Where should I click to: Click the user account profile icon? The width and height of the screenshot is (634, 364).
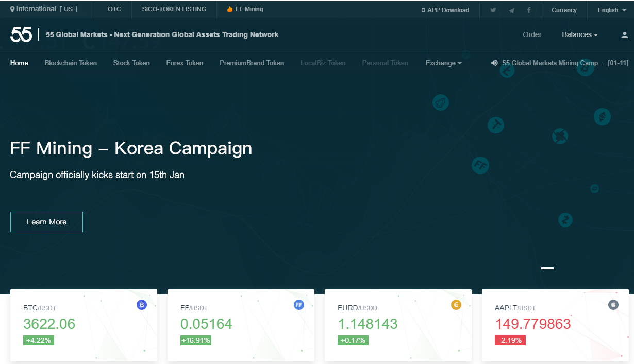[x=625, y=35]
